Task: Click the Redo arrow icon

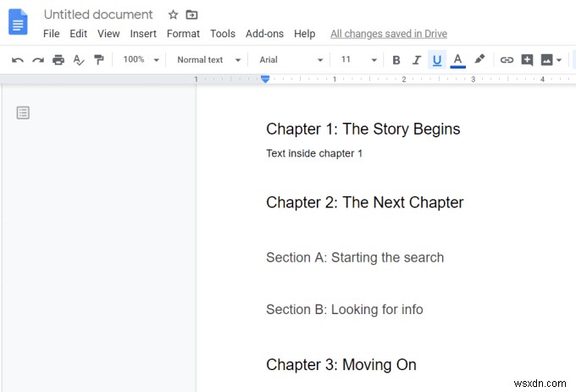Action: tap(38, 60)
